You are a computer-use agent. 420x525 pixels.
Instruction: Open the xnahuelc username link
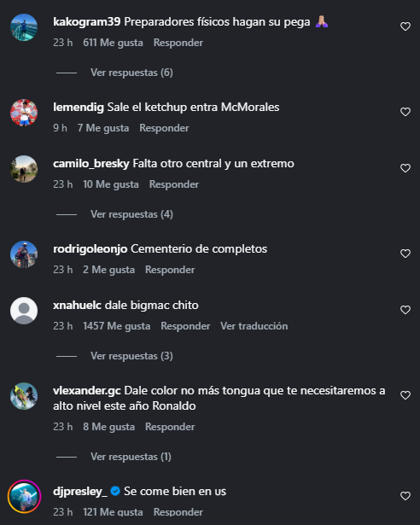click(x=77, y=305)
